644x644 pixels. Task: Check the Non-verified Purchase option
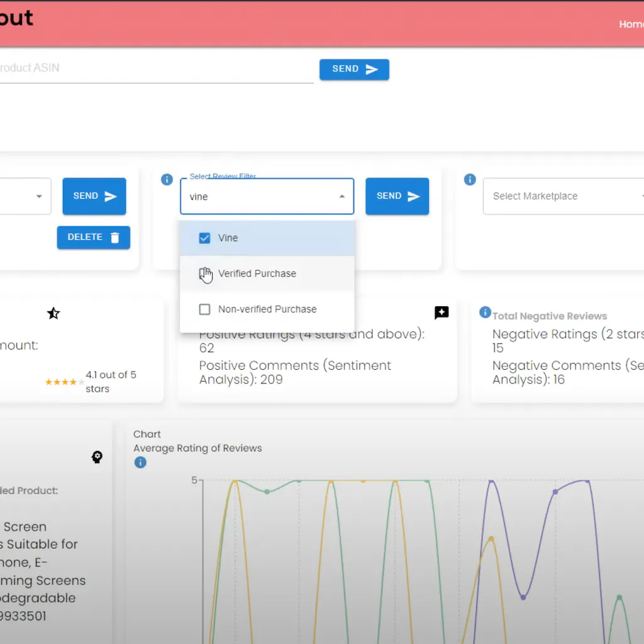click(204, 309)
